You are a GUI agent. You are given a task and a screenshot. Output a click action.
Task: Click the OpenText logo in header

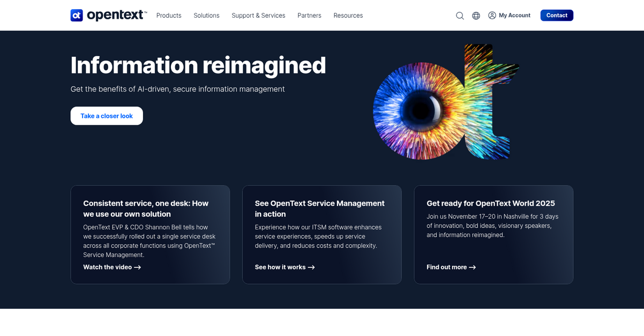click(108, 15)
